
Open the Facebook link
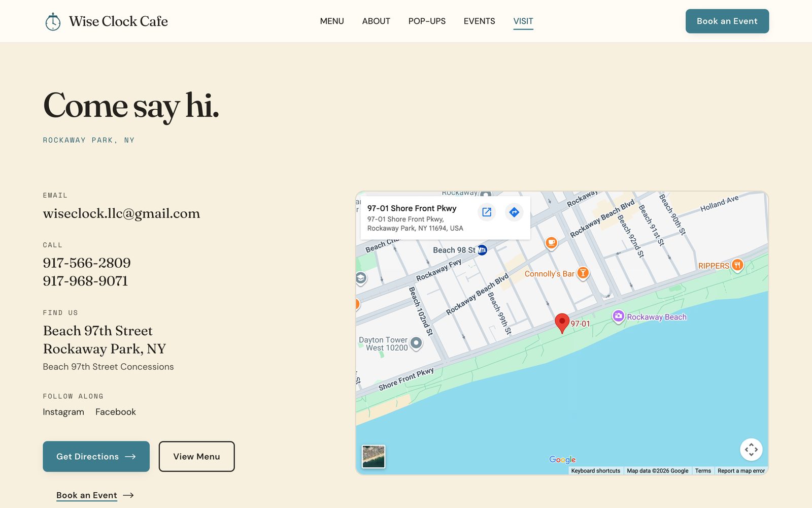coord(116,412)
